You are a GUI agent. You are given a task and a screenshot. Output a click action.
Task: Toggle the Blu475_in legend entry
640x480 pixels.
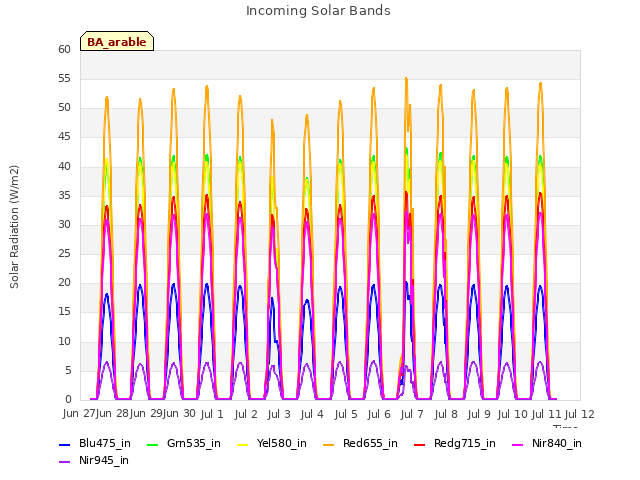[95, 443]
